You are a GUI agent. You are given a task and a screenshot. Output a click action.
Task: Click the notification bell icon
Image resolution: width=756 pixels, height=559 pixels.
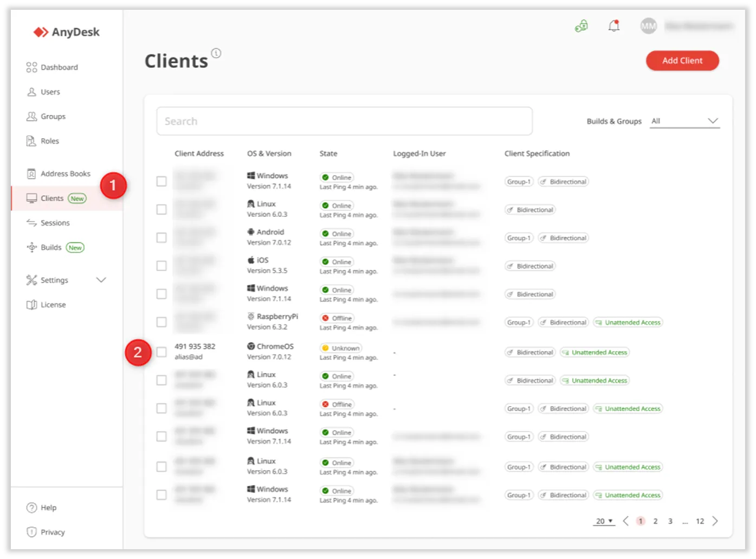pyautogui.click(x=613, y=26)
